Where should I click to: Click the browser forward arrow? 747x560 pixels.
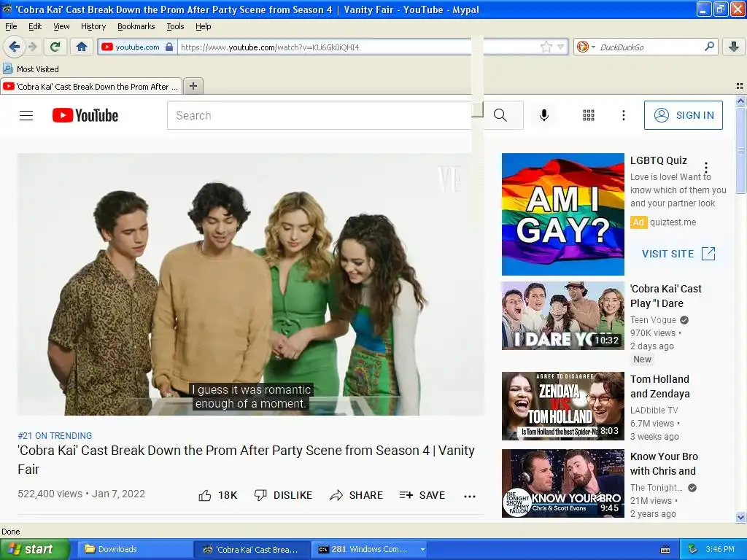point(32,47)
